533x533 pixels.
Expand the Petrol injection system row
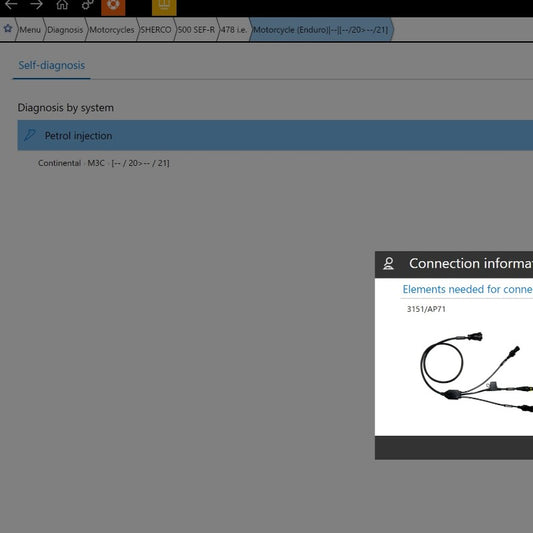(275, 135)
